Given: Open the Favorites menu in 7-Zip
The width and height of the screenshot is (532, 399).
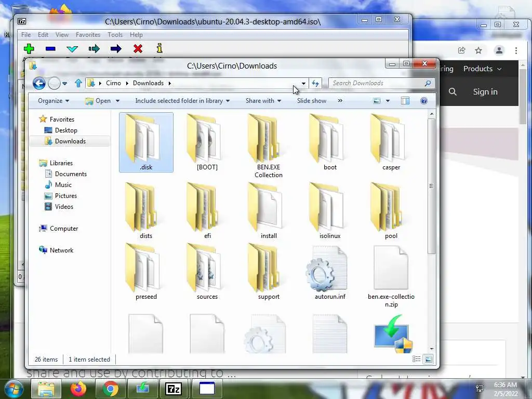Looking at the screenshot, I should [x=88, y=35].
